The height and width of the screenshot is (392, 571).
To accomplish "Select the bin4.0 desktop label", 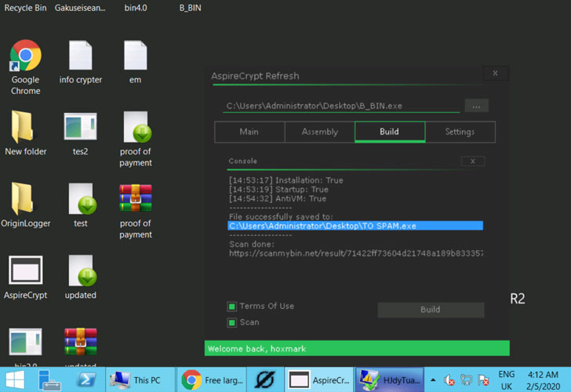I will pos(136,8).
